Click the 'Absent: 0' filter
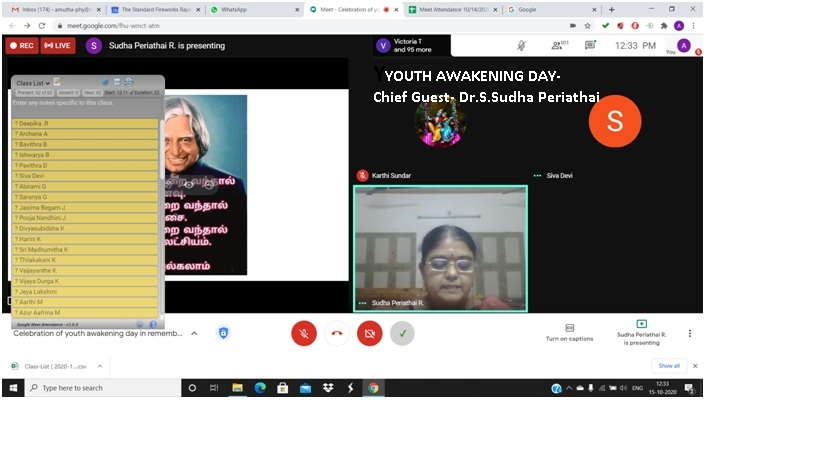Viewport: 819px width, 460px height. tap(68, 92)
